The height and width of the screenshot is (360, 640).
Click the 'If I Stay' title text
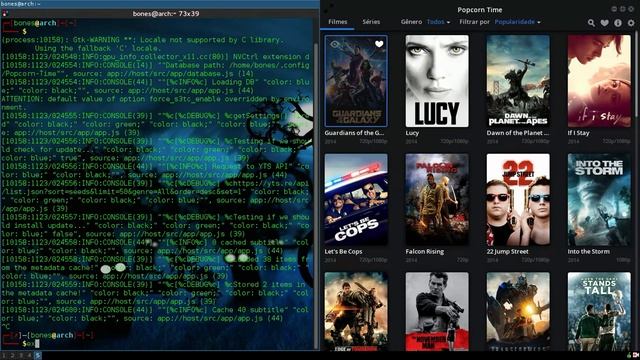coord(578,133)
